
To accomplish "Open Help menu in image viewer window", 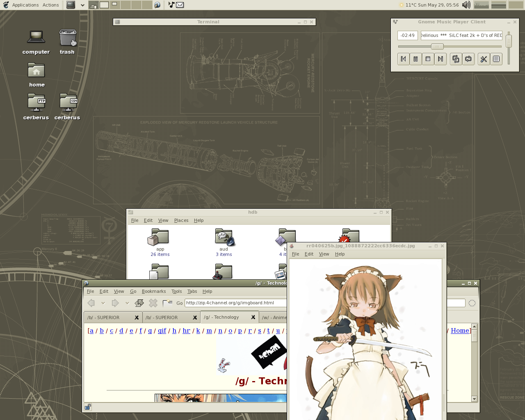I will [x=340, y=254].
